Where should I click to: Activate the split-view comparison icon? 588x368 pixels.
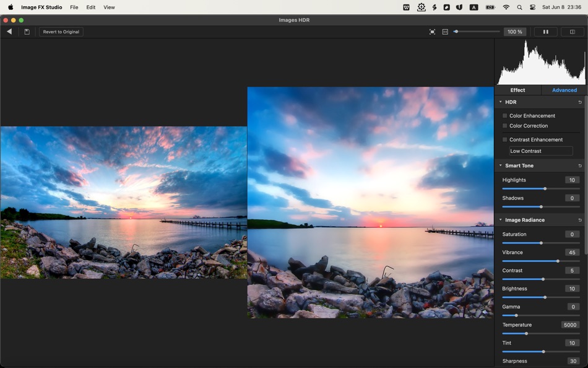[x=572, y=32]
